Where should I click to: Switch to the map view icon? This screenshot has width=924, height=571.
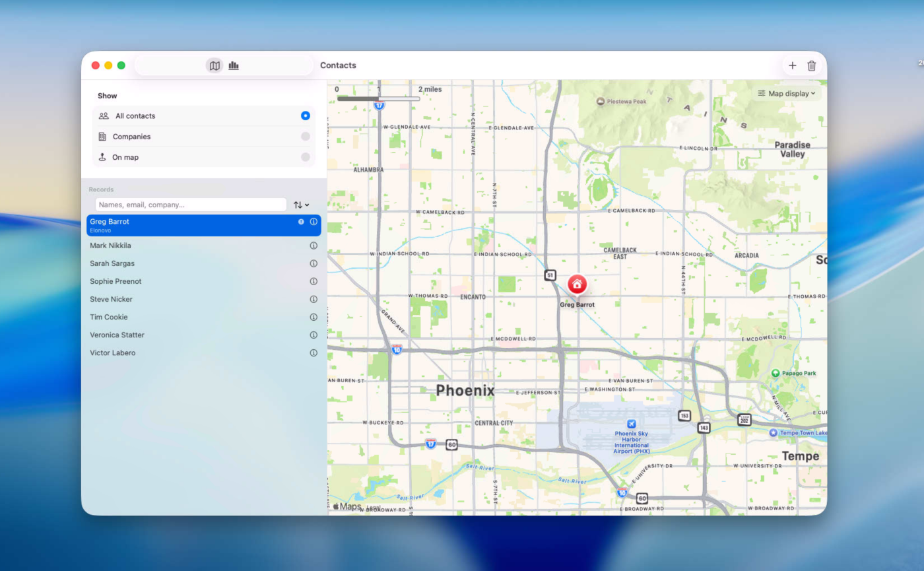tap(214, 65)
